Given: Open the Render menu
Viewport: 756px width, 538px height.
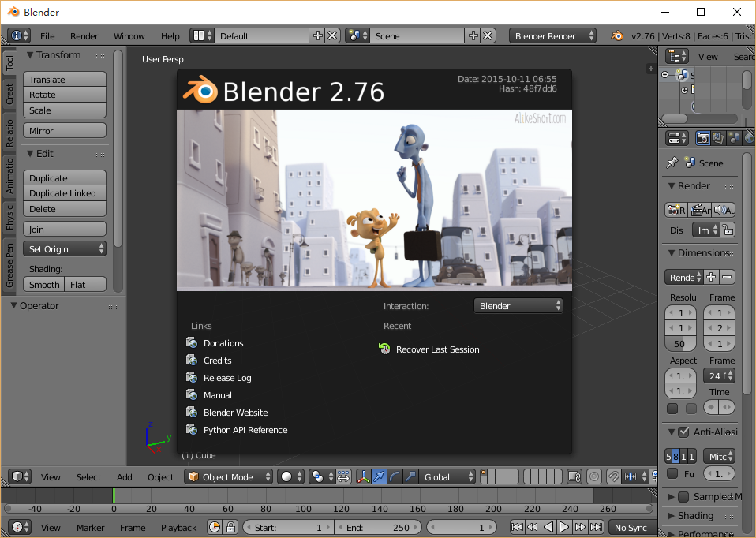Looking at the screenshot, I should (x=84, y=36).
